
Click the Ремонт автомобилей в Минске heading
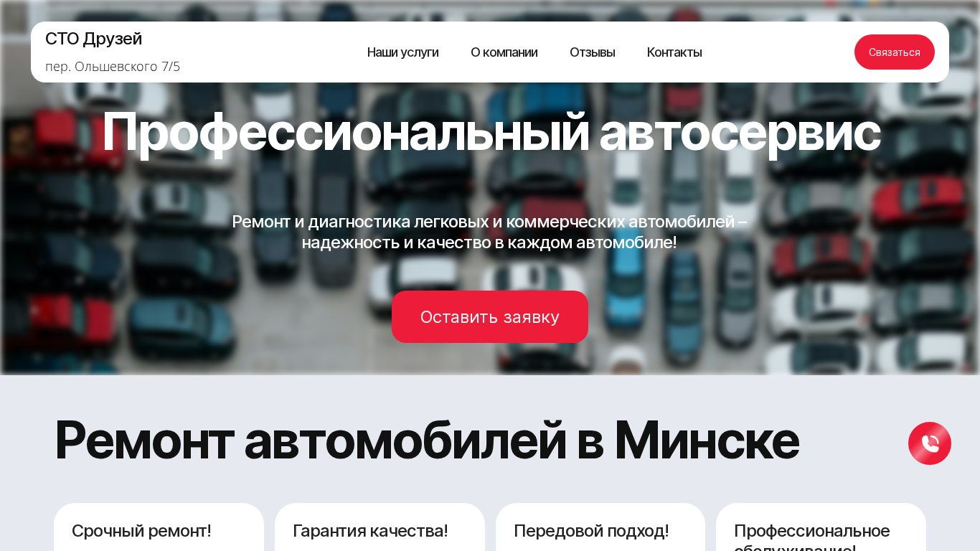[x=427, y=440]
